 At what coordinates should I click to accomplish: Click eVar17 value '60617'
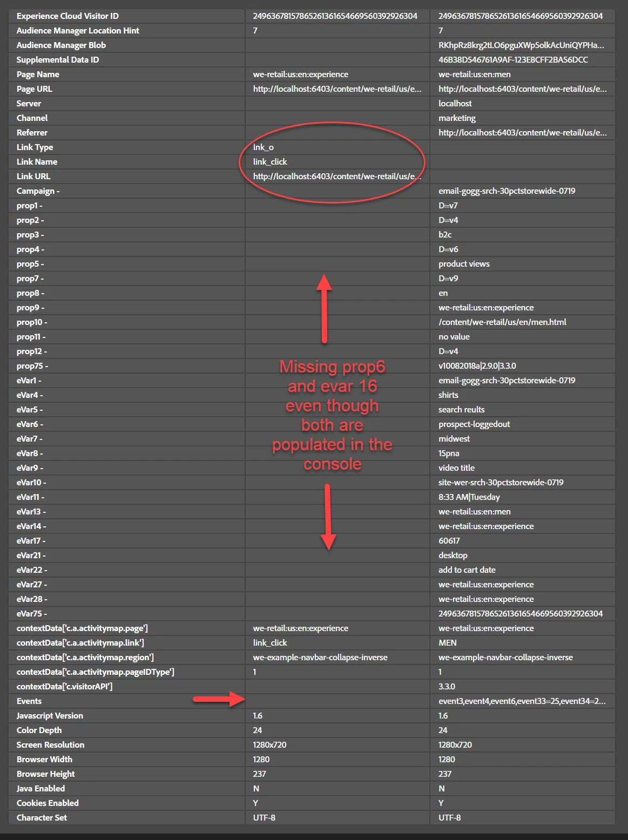[449, 541]
